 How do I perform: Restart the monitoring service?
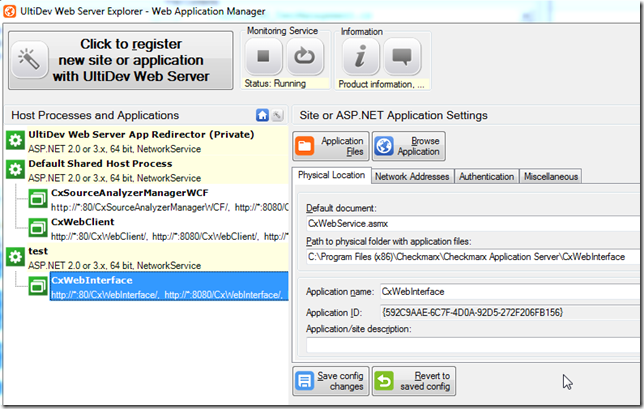tap(304, 56)
